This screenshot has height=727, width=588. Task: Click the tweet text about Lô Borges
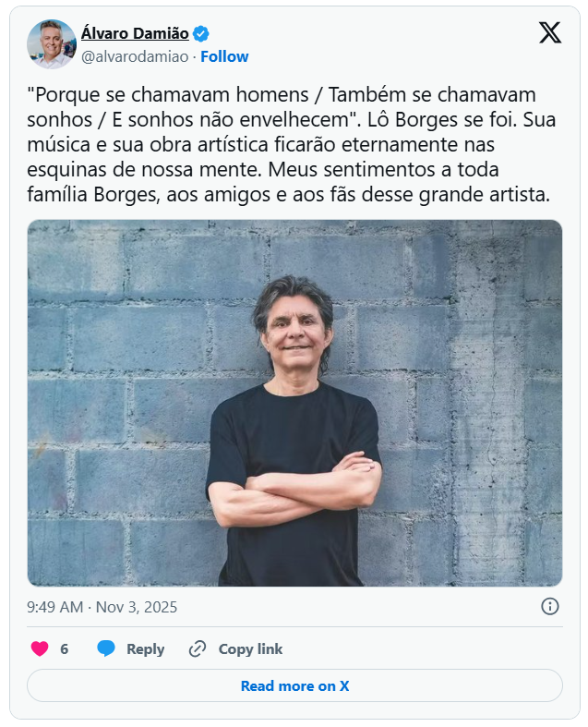292,144
